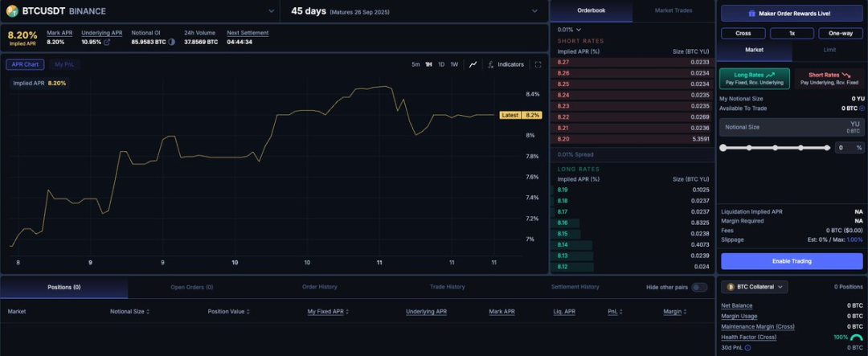Click the notional size percentage slider
The image size is (868, 356).
pyautogui.click(x=776, y=148)
